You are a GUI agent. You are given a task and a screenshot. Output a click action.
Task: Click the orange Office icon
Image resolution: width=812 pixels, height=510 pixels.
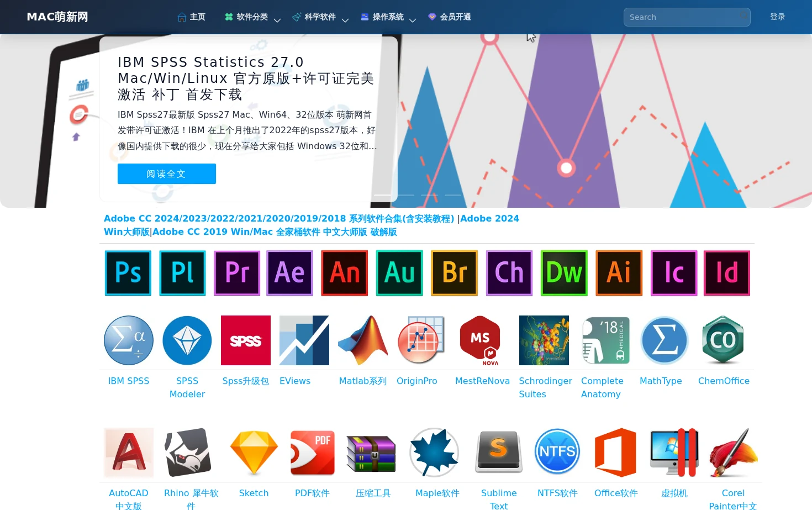pyautogui.click(x=616, y=453)
